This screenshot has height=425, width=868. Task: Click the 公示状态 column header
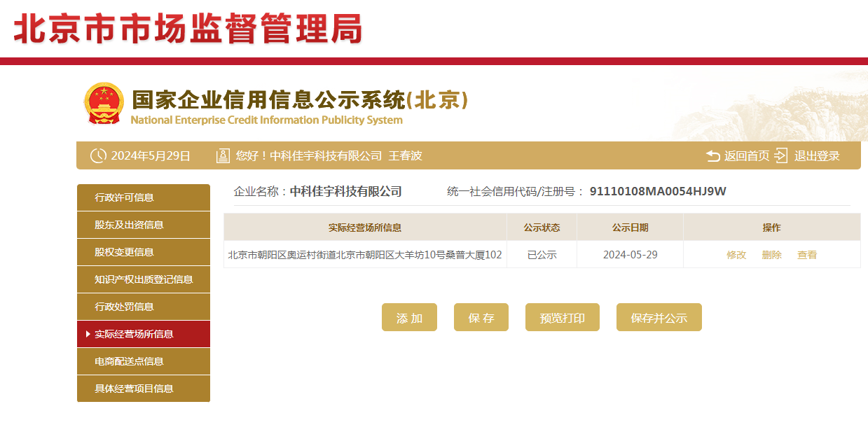(542, 228)
